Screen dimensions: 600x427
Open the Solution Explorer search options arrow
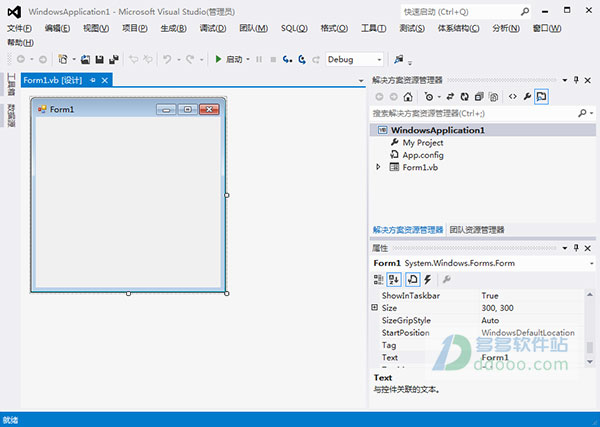pos(592,113)
